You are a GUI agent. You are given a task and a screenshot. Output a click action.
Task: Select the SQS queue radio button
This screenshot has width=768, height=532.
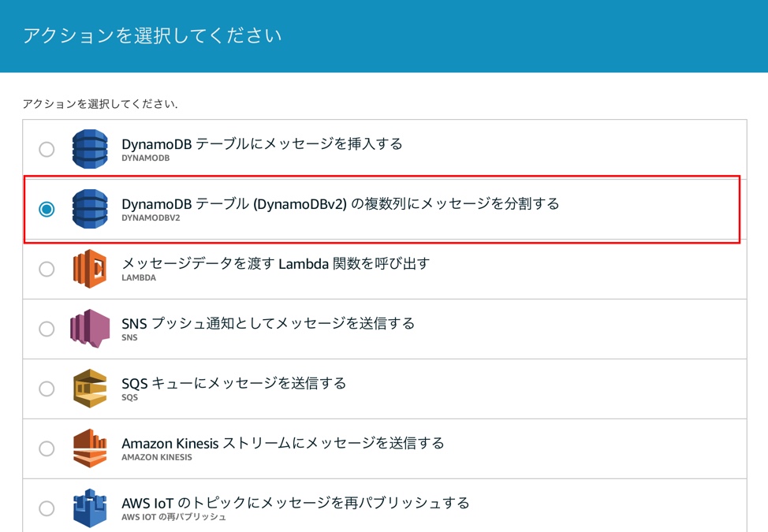(x=47, y=388)
